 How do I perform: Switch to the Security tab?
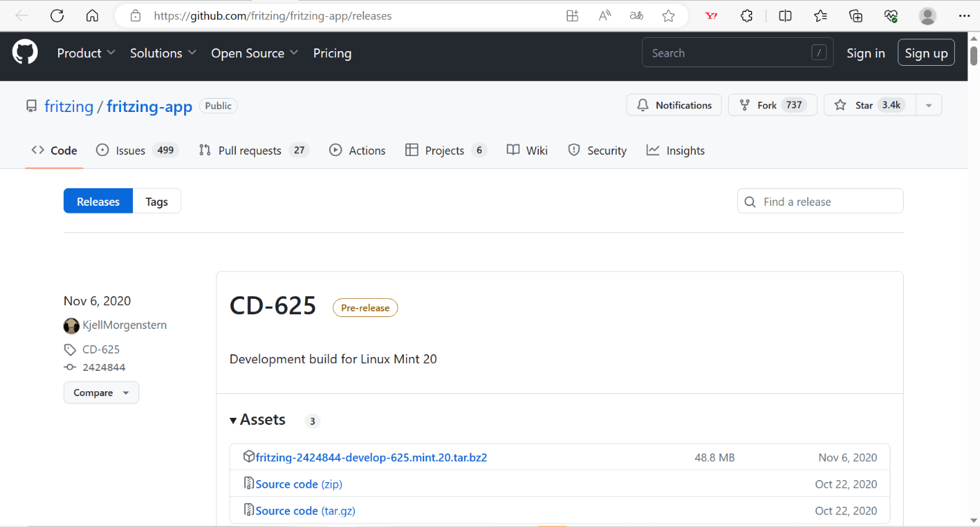[597, 150]
